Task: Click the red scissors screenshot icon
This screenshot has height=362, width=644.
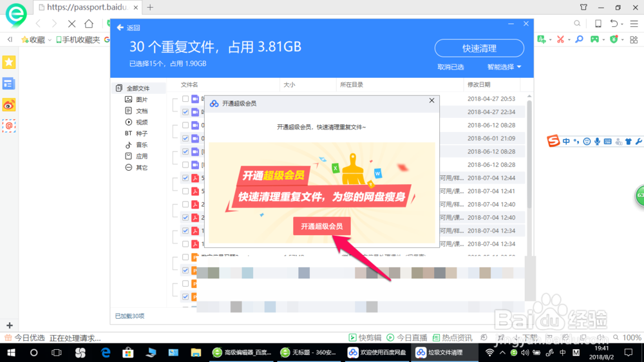Action: [x=560, y=39]
